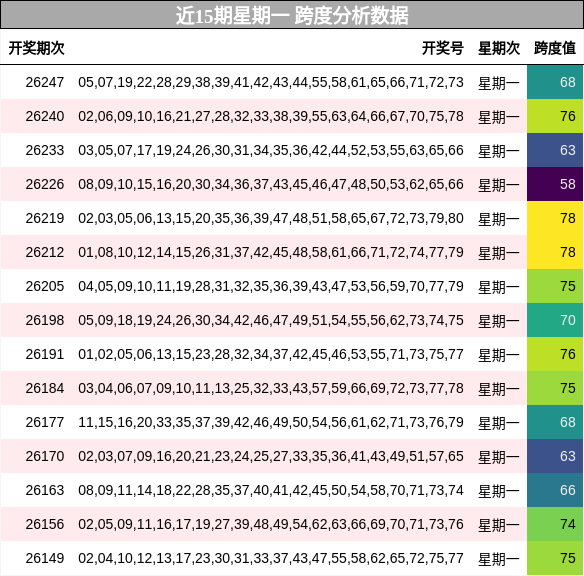Screen dimensions: 584x576
Task: Click winning numbers starting 05,09,18,19 of issue 26198
Action: (271, 320)
